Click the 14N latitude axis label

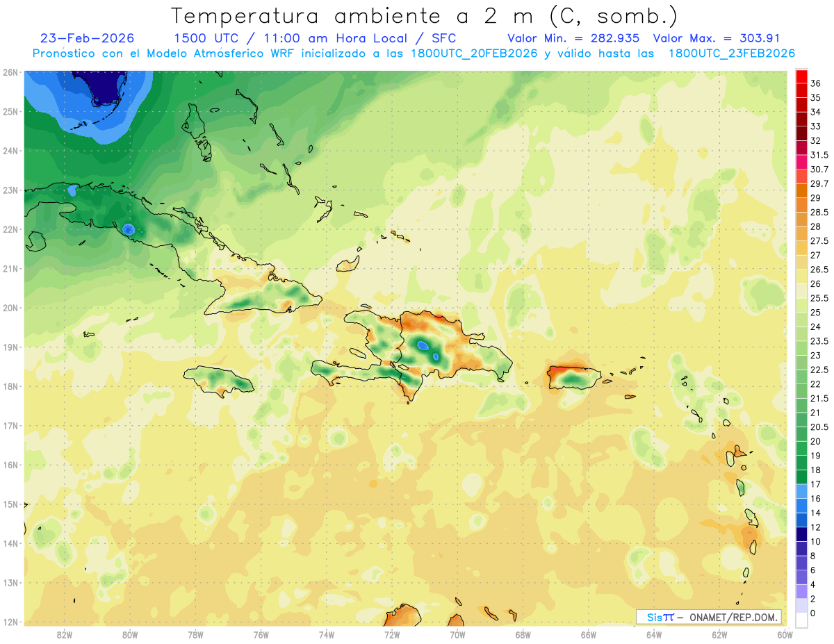10,543
